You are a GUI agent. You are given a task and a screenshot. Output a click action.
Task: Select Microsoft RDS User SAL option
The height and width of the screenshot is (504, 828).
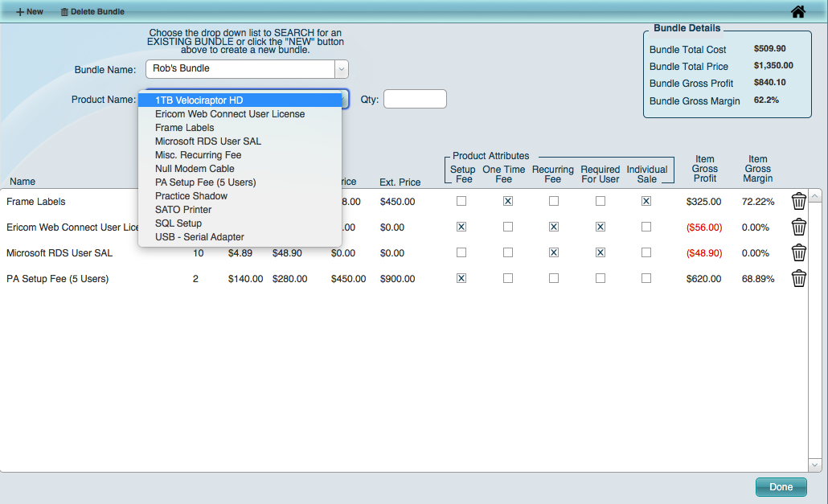coord(240,141)
